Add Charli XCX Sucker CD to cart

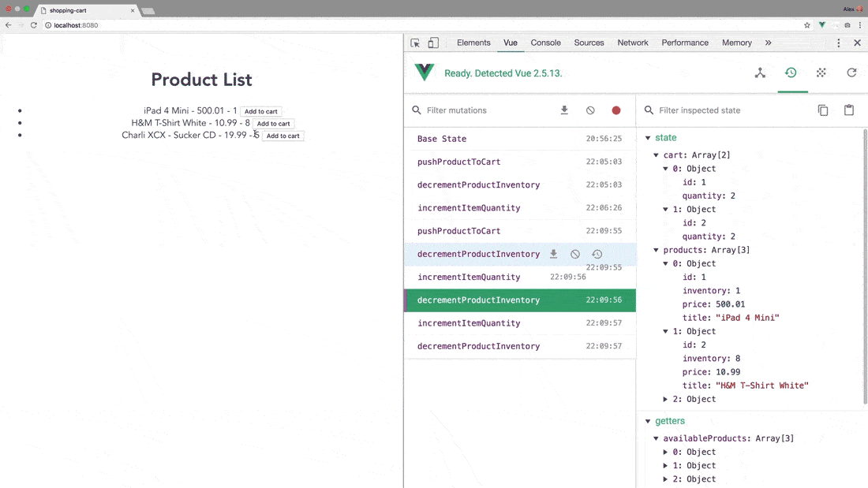pyautogui.click(x=282, y=136)
